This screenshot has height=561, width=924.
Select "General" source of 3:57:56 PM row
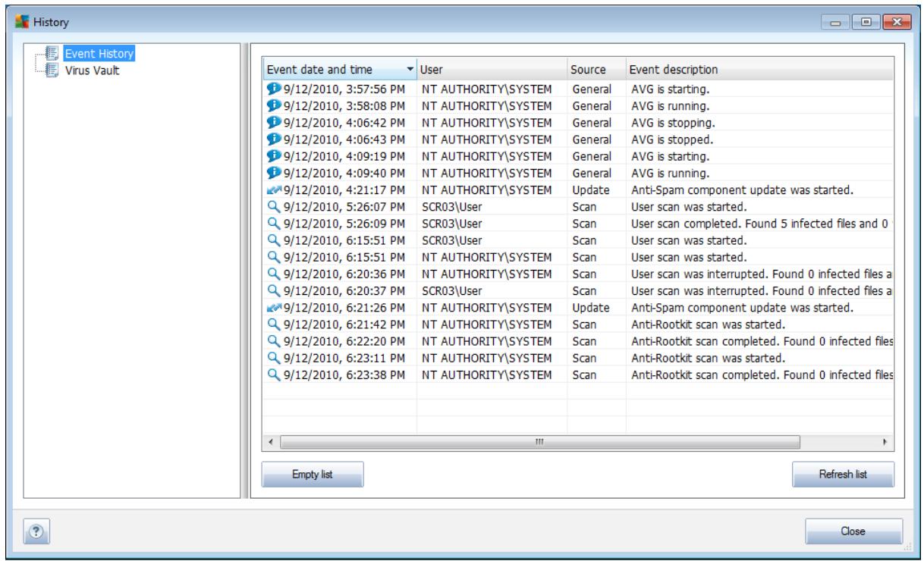click(592, 89)
